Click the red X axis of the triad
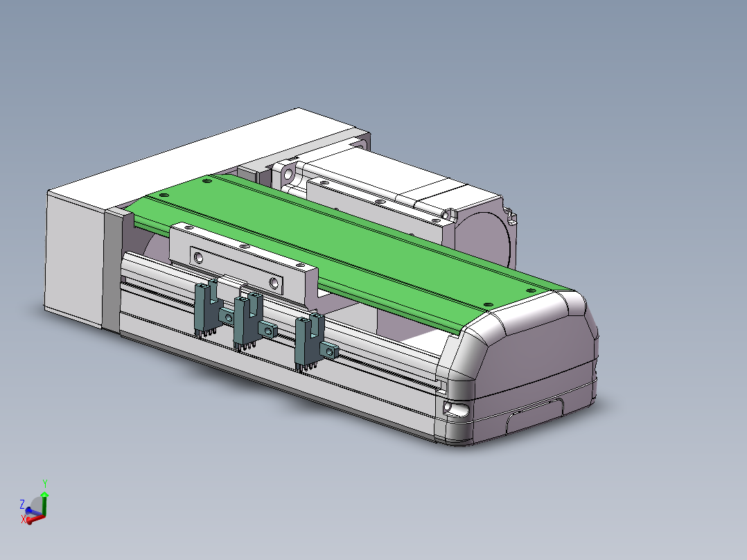 pos(35,518)
